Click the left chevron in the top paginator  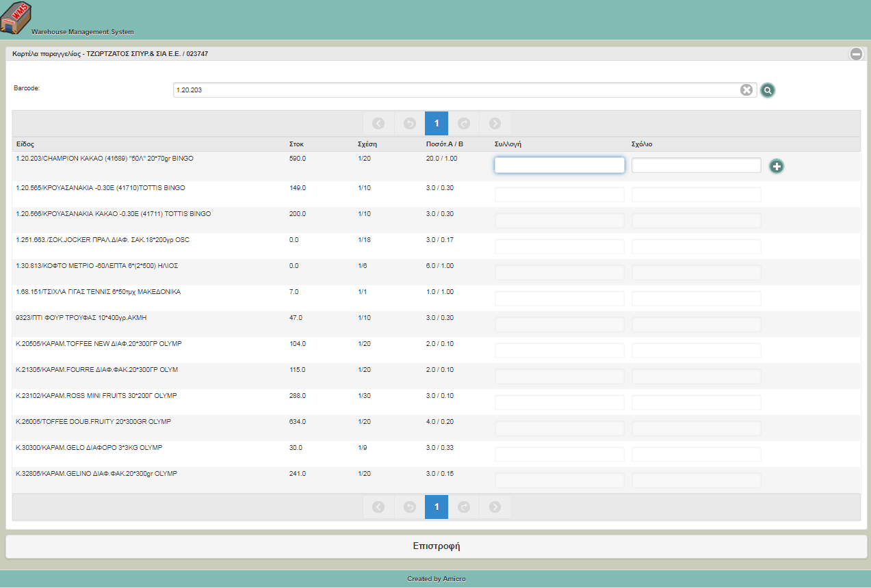click(x=378, y=124)
